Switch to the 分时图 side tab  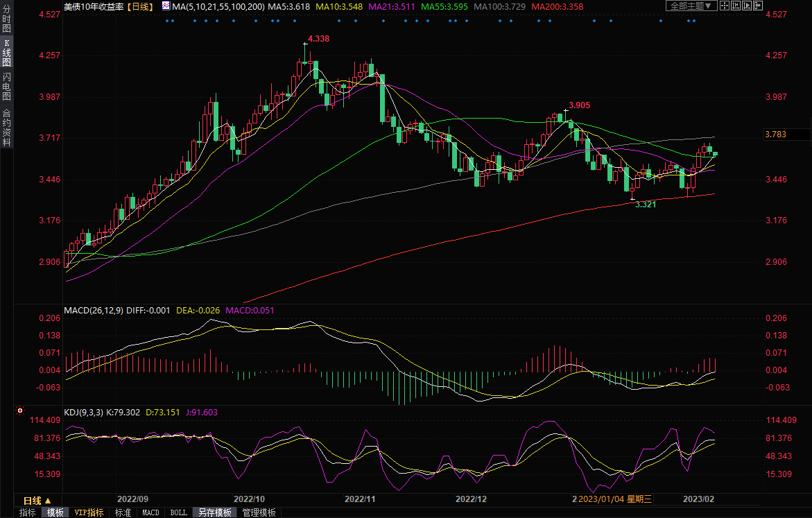click(x=6, y=20)
